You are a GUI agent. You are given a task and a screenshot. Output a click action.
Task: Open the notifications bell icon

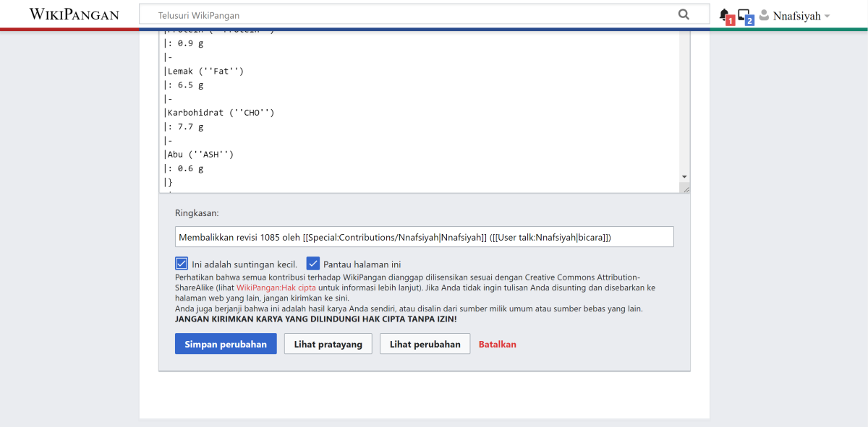(724, 12)
